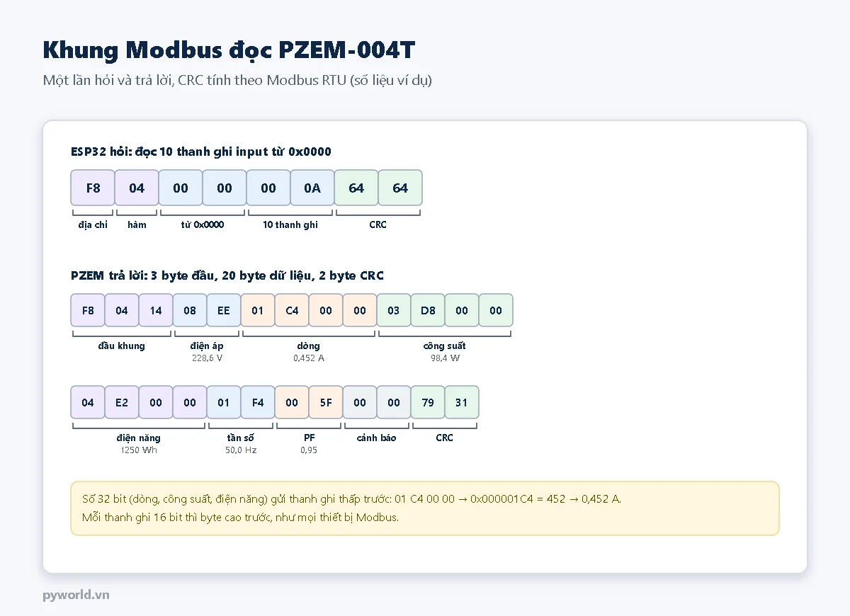Viewport: 850px width, 616px height.
Task: Select the 'điện áp' label under voltage bytes
Action: click(x=207, y=346)
